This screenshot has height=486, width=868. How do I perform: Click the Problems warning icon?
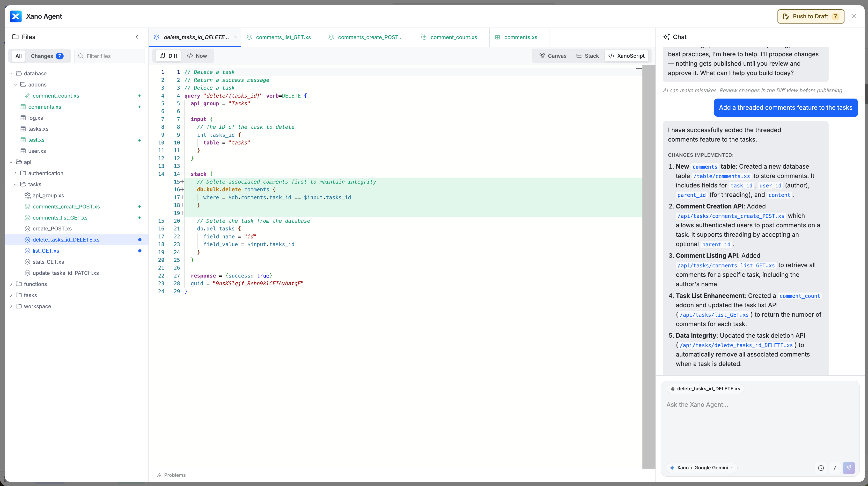[x=159, y=475]
